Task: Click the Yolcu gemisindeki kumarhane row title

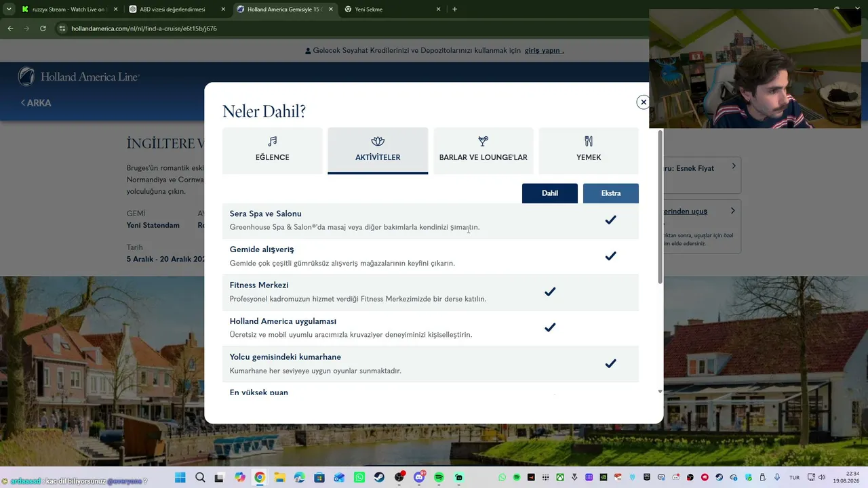Action: (x=285, y=357)
